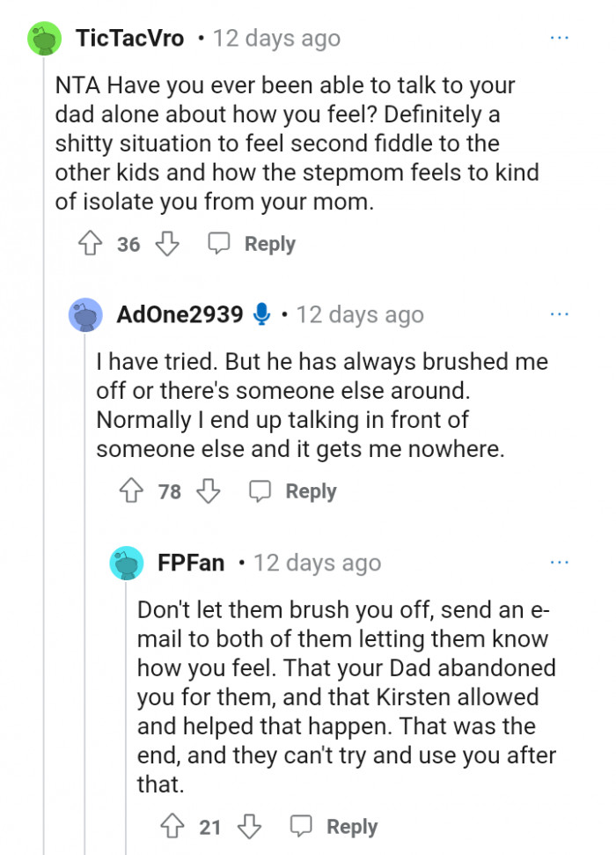Viewport: 616px width, 855px height.
Task: Downvote FPFan's comment
Action: [250, 826]
